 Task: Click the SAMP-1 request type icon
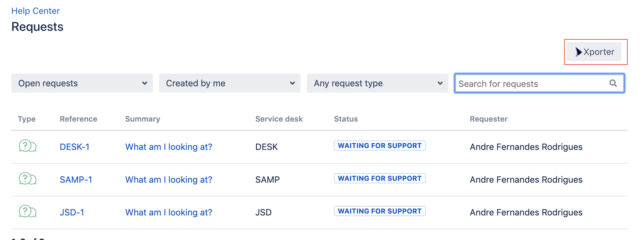[28, 179]
